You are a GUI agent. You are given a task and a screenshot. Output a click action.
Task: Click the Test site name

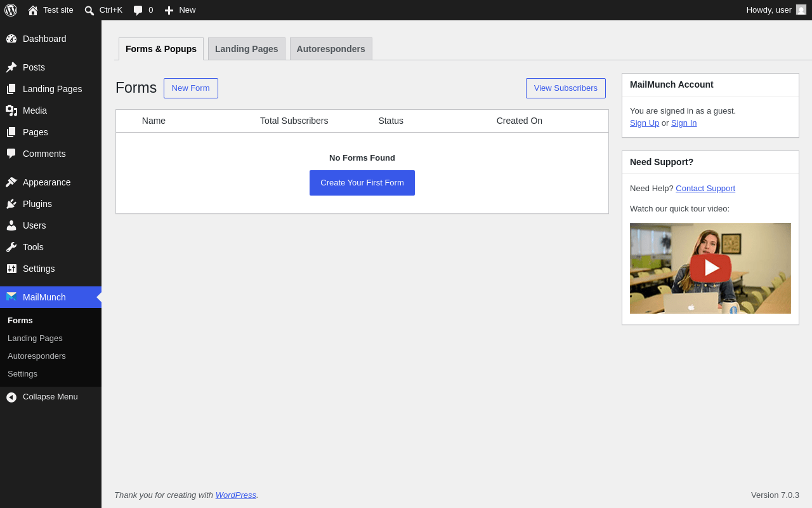point(58,10)
